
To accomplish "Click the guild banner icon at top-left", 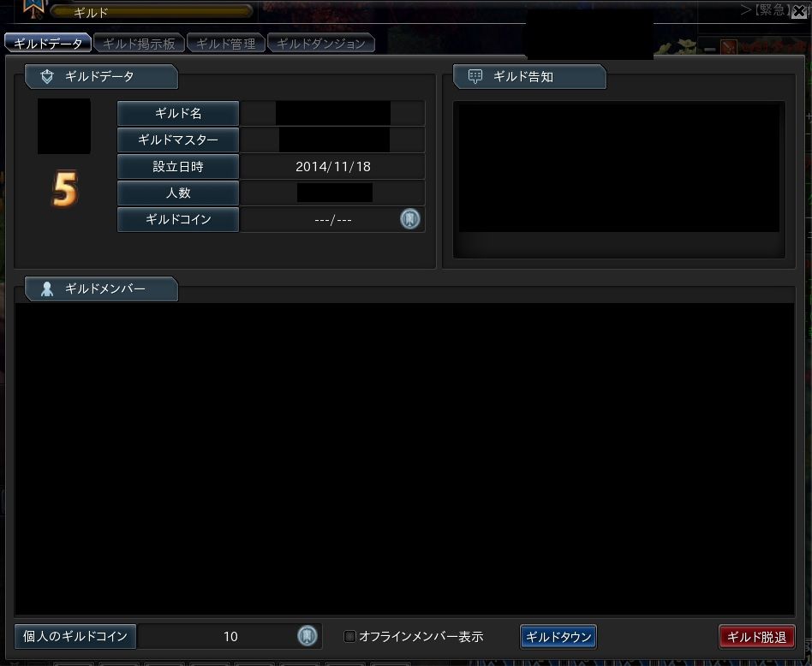I will click(33, 9).
